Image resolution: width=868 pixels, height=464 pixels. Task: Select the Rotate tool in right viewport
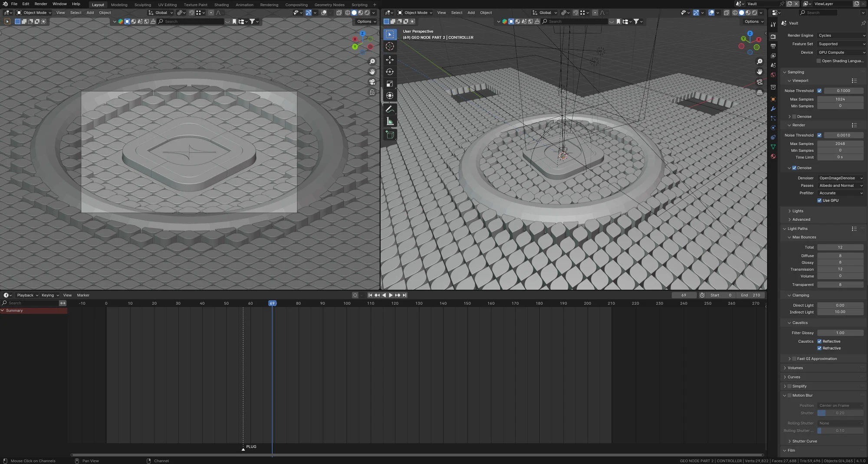tap(390, 72)
